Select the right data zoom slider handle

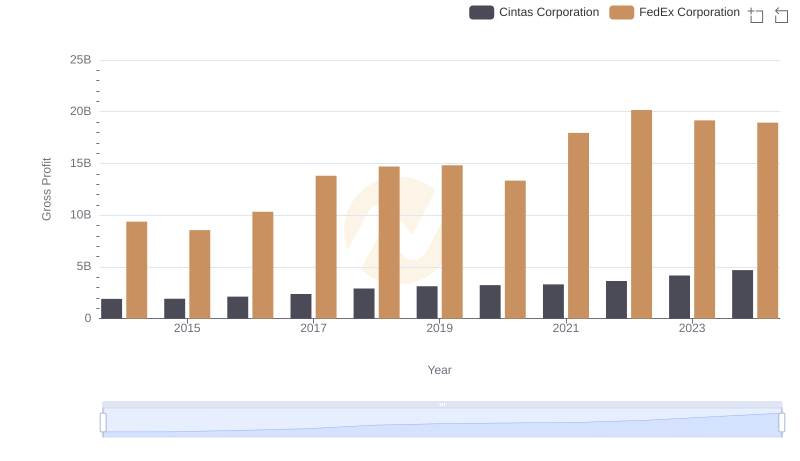coord(782,423)
